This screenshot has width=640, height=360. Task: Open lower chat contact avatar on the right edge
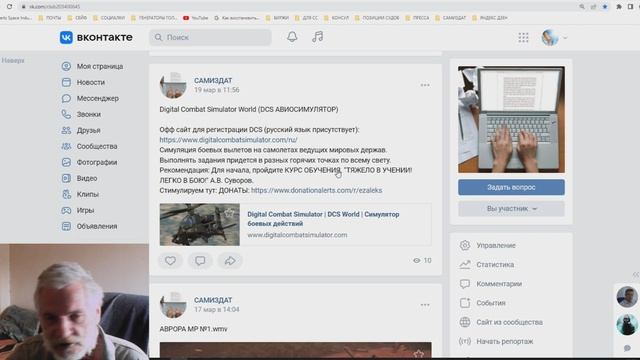[627, 324]
